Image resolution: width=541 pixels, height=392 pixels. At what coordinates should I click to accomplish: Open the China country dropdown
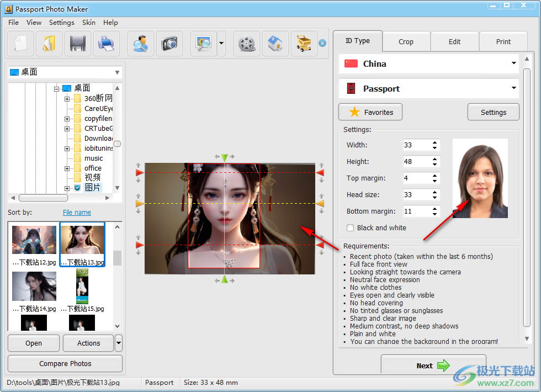point(514,63)
